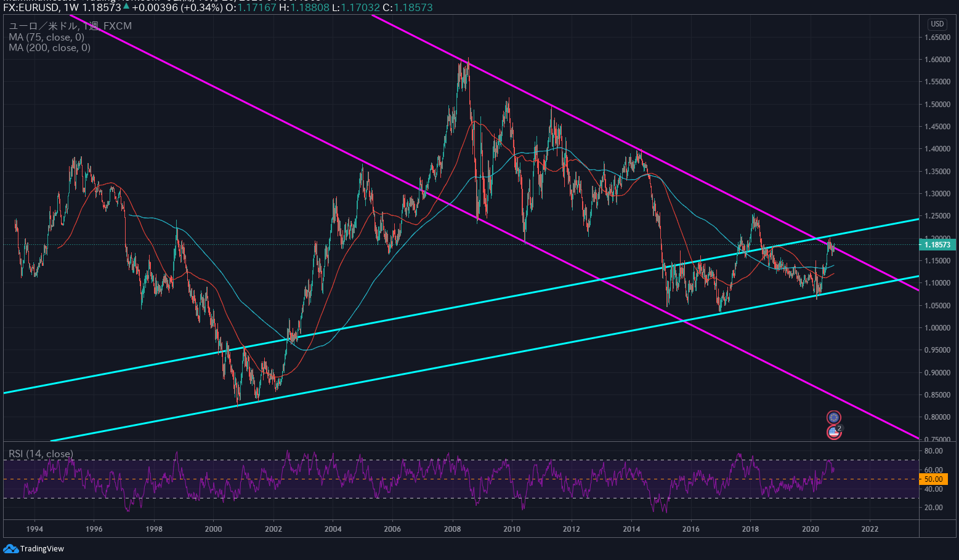Select the MA (200, close, 0) indicator legend

coord(49,48)
